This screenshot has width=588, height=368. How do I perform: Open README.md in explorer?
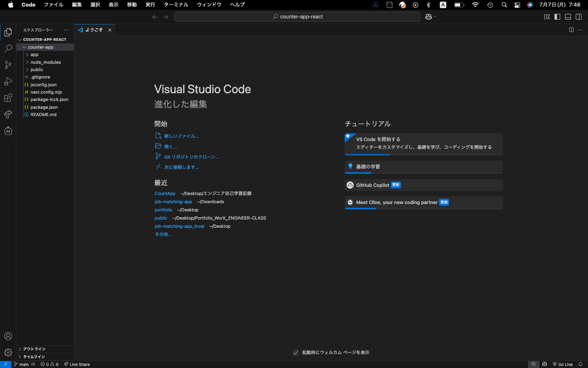coord(45,114)
